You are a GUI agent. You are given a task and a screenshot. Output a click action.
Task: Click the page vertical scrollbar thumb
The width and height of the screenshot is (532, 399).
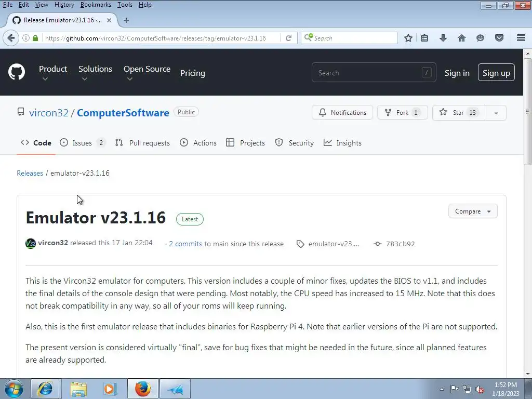coord(527,111)
